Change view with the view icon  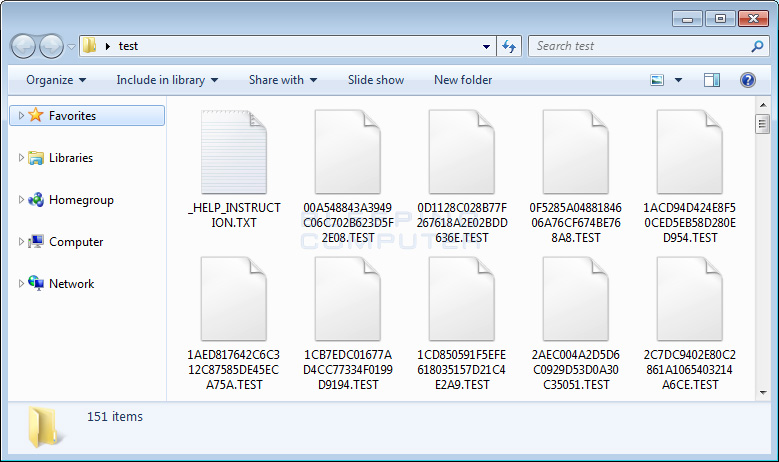(x=657, y=80)
